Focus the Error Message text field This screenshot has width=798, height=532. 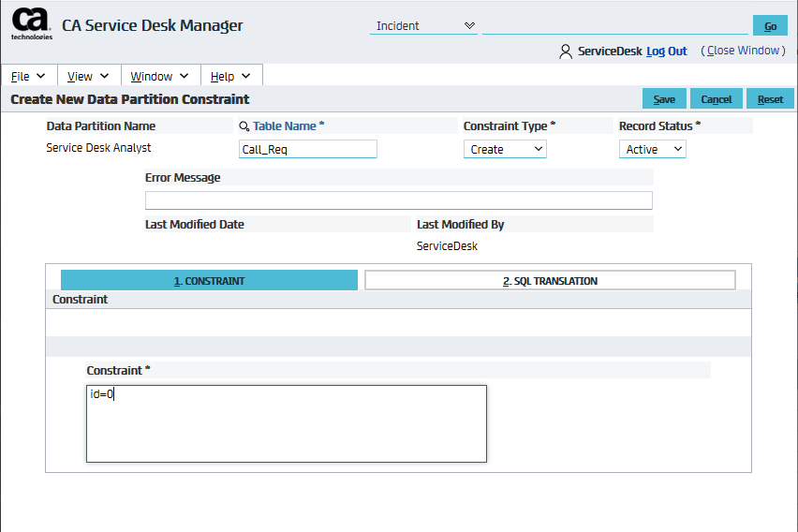click(398, 200)
